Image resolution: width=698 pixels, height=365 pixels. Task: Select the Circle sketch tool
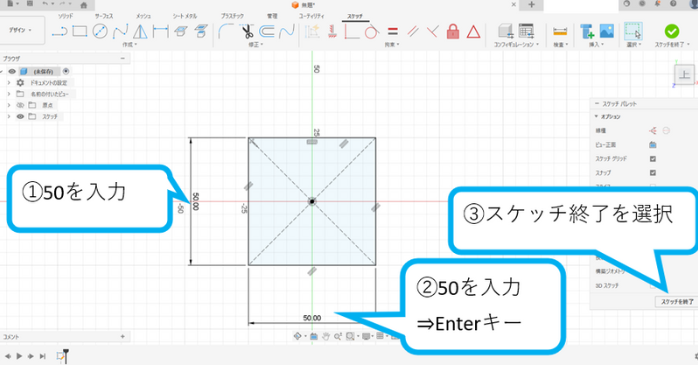click(x=100, y=31)
